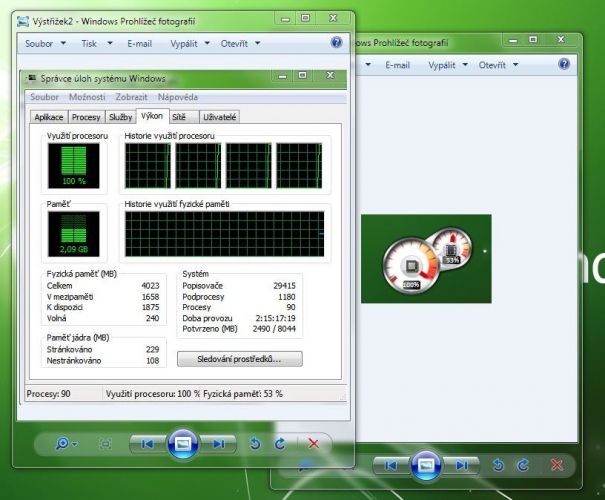Click the magnifier zoom icon in front viewer
The image size is (605, 500).
(x=62, y=443)
